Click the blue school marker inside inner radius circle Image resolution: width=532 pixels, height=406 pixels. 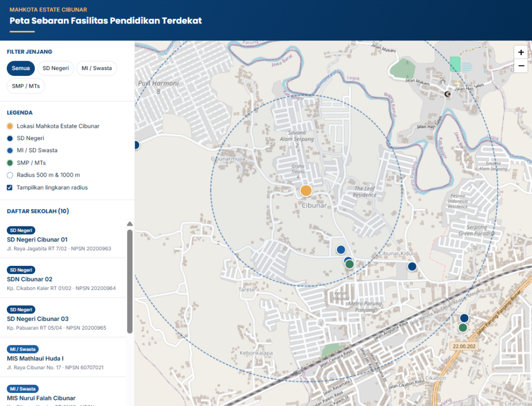click(341, 250)
